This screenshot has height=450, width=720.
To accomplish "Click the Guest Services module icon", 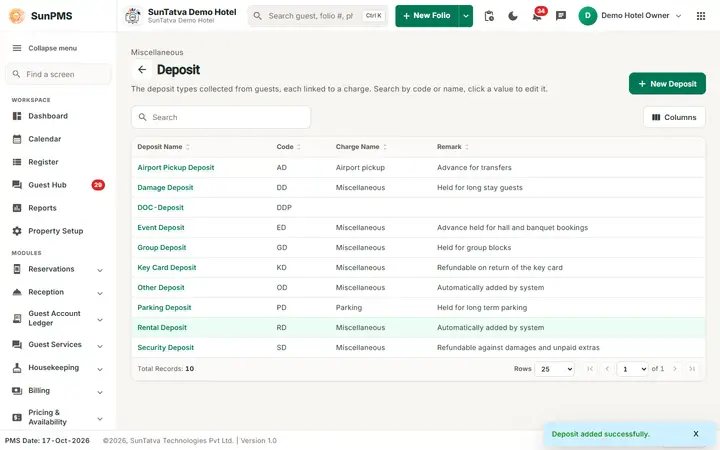I will pos(17,344).
